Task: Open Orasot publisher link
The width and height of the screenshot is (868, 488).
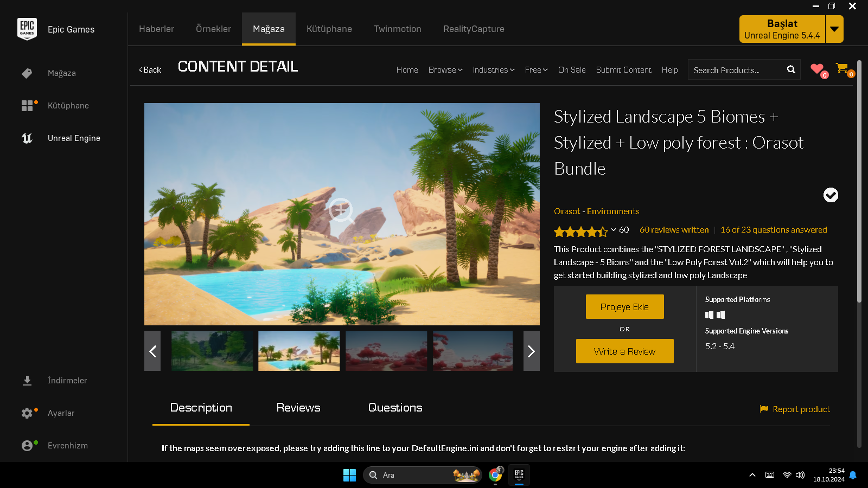Action: [567, 211]
